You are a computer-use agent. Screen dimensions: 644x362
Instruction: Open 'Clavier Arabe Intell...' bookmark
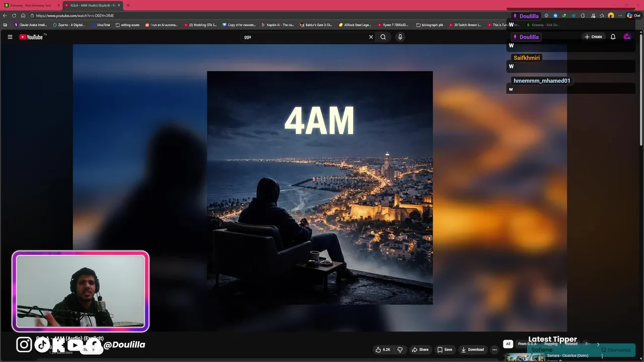tap(30, 25)
